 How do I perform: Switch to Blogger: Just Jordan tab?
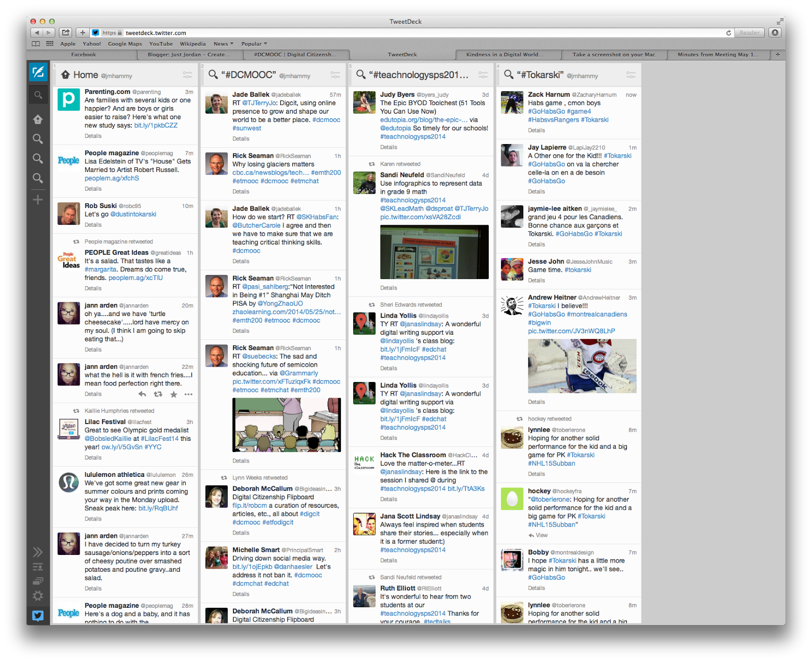(x=189, y=55)
